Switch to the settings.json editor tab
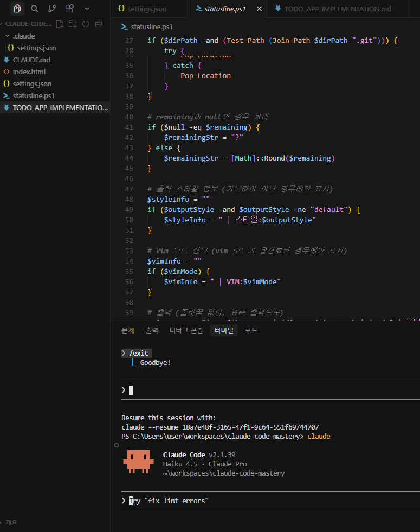 pos(149,9)
